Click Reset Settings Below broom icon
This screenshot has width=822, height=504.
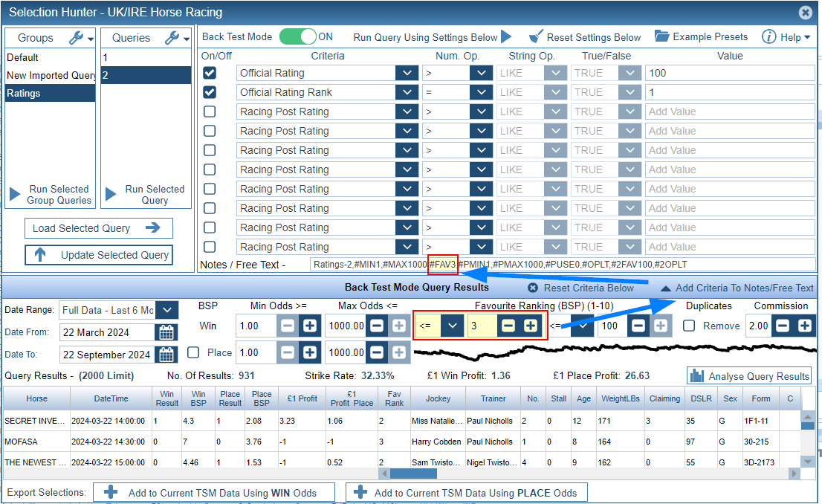[536, 36]
